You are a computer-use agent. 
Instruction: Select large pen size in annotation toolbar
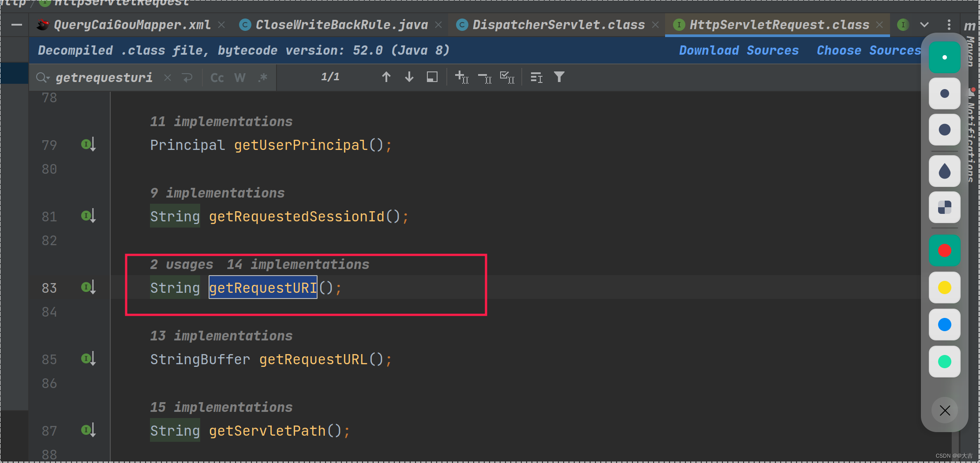pyautogui.click(x=944, y=130)
